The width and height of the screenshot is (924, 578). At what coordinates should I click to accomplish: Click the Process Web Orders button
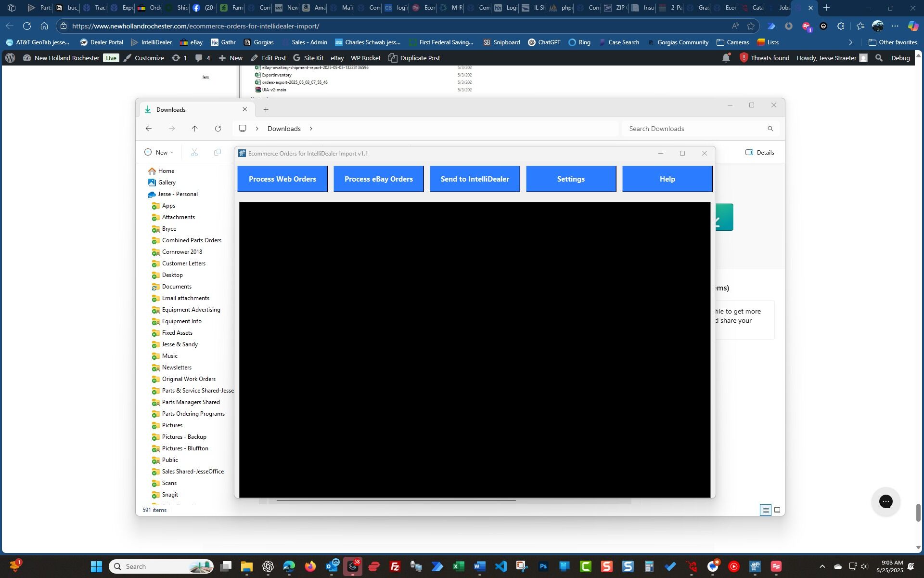pos(282,179)
